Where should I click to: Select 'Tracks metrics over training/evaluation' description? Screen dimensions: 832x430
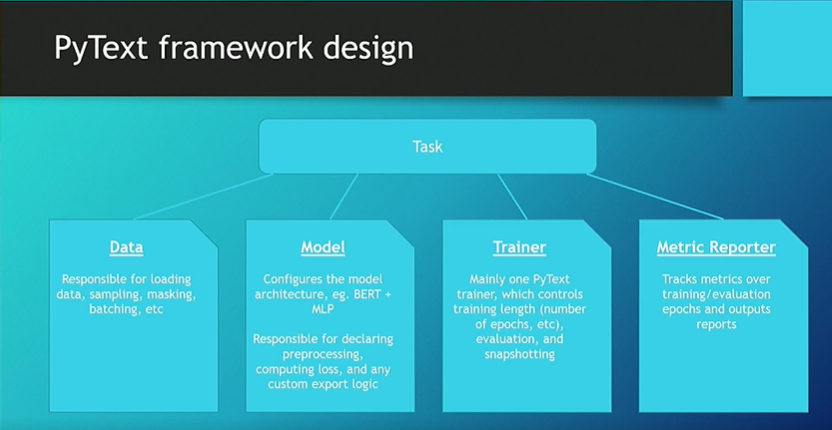click(x=716, y=302)
